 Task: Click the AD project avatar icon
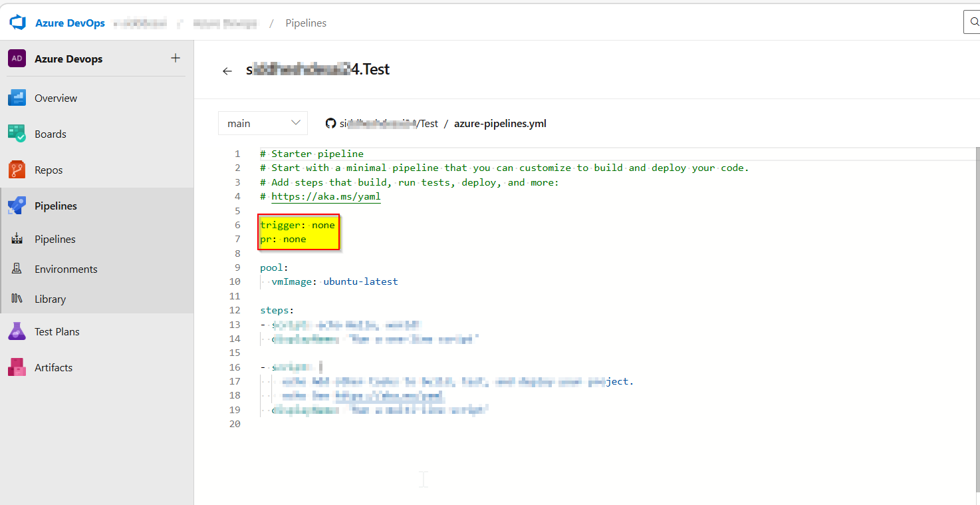point(17,59)
